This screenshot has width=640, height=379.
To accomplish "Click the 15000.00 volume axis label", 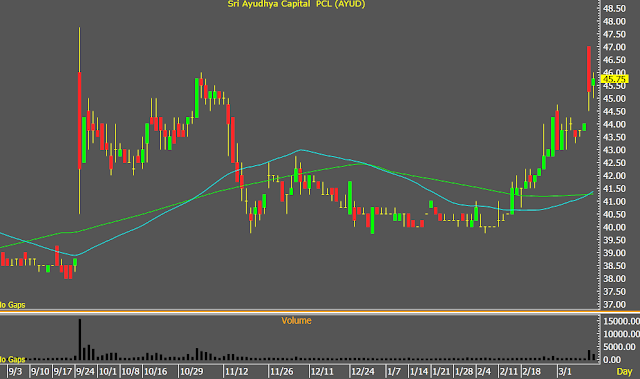I will (x=621, y=321).
